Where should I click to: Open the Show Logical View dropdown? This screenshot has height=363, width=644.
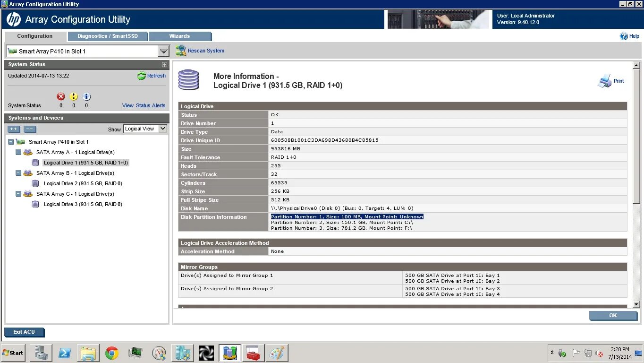145,129
